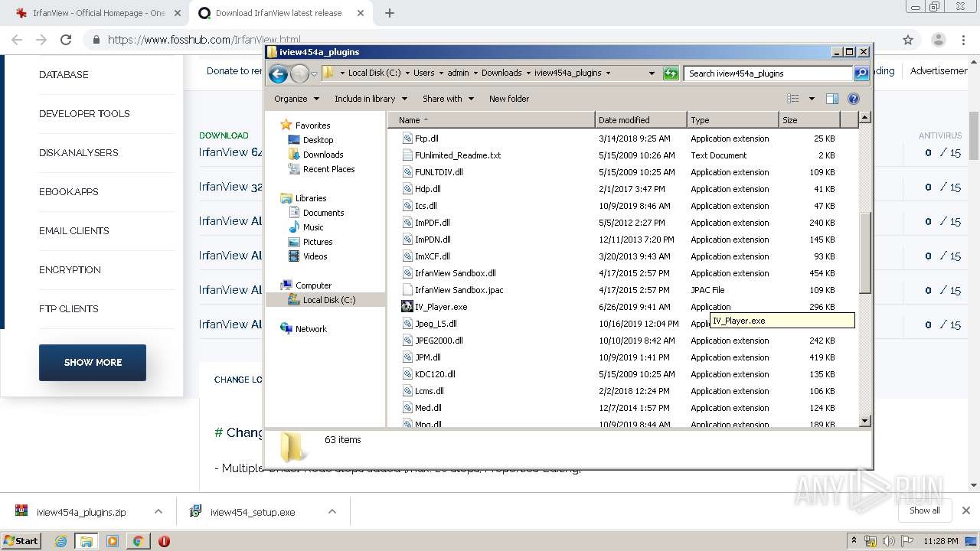Screen dimensions: 980x551
Task: Select IV_Player.exe application file
Action: point(441,307)
